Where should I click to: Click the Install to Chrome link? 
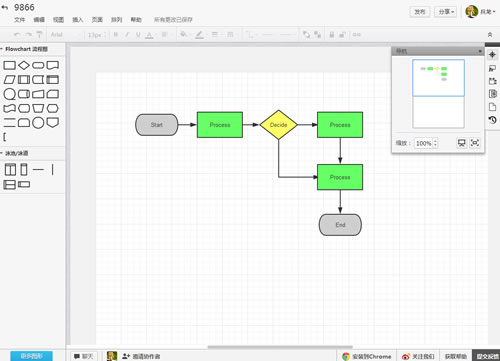tap(367, 356)
